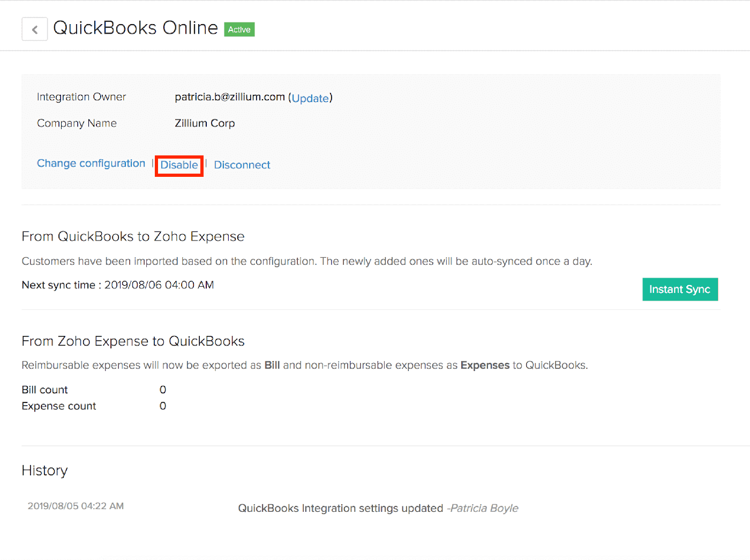The width and height of the screenshot is (750, 560).
Task: Click the QuickBooks Online page title
Action: point(136,28)
